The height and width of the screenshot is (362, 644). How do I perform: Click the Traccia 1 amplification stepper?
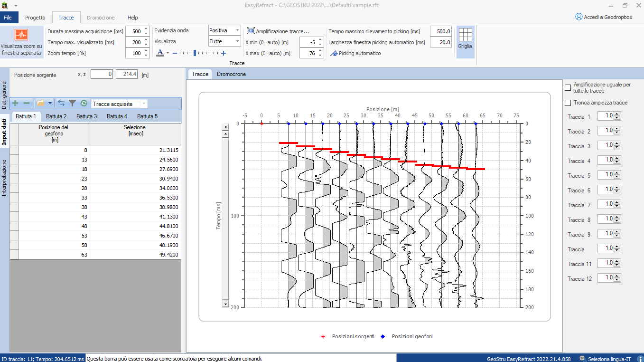point(617,116)
